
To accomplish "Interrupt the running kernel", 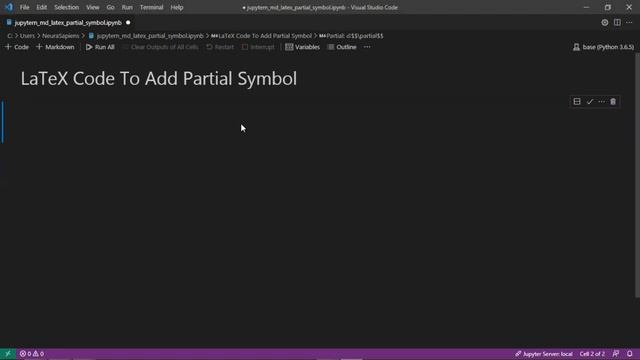I will click(x=258, y=47).
